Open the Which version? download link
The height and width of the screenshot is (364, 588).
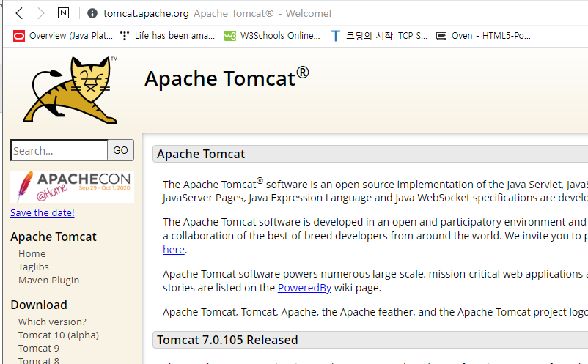click(52, 322)
